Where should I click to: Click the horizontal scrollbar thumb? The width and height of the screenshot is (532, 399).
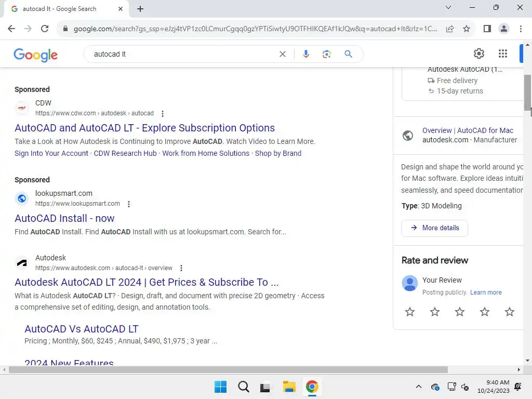(x=228, y=369)
